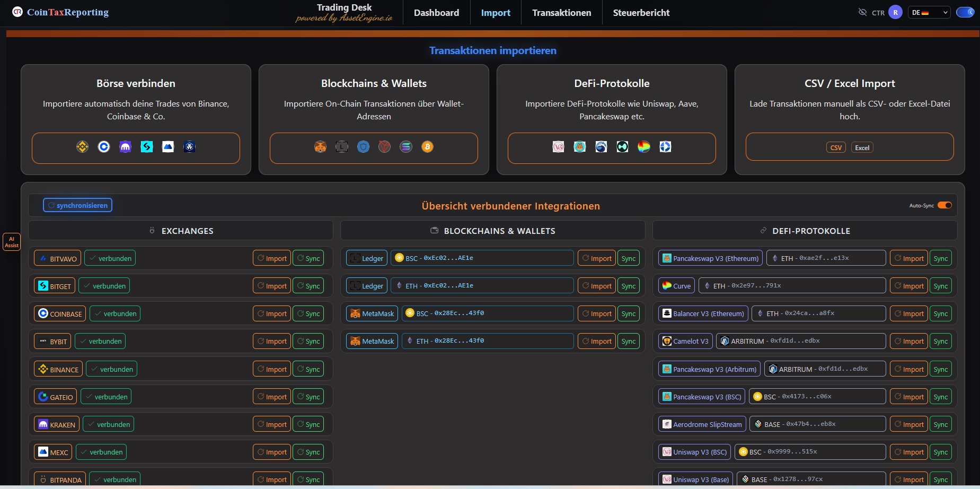Click Import in the Ledger BSC row
Viewport: 980px width, 489px height.
click(x=597, y=258)
